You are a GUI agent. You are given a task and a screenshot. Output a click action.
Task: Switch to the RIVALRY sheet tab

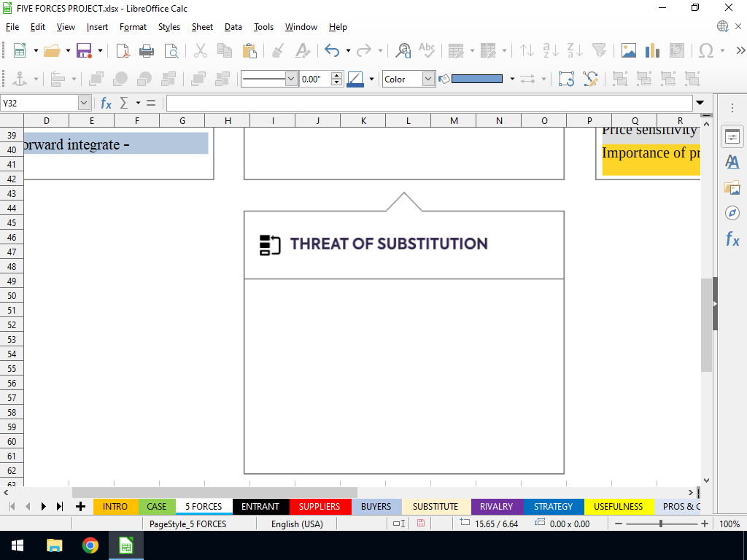[496, 506]
